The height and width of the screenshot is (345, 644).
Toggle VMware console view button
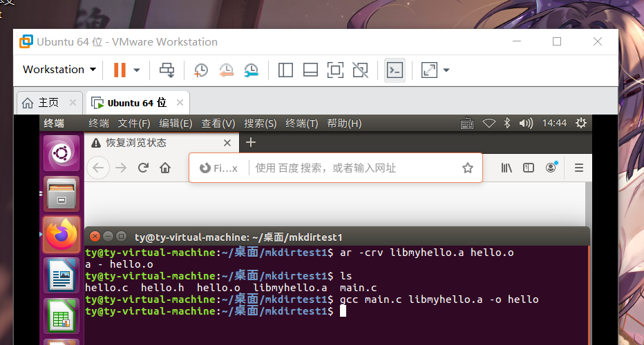(395, 70)
